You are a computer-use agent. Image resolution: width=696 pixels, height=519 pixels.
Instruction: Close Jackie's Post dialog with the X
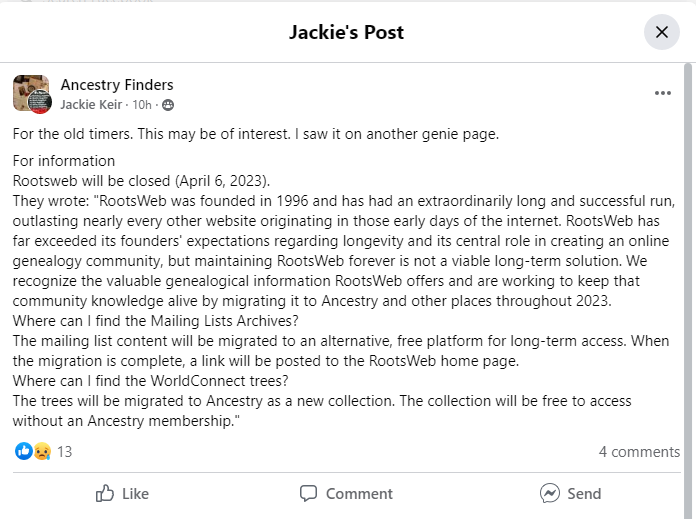tap(661, 32)
